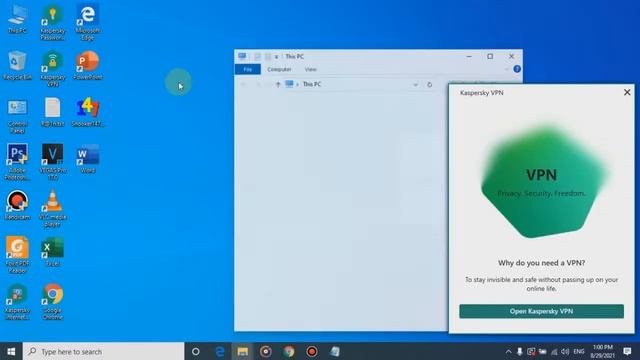Expand the address bar history dropdown
This screenshot has width=640, height=360.
coord(416,85)
